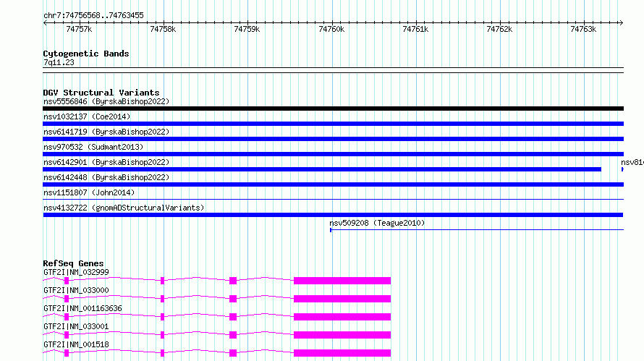The width and height of the screenshot is (644, 361).
Task: Click the 74760k ruler label
Action: [331, 29]
